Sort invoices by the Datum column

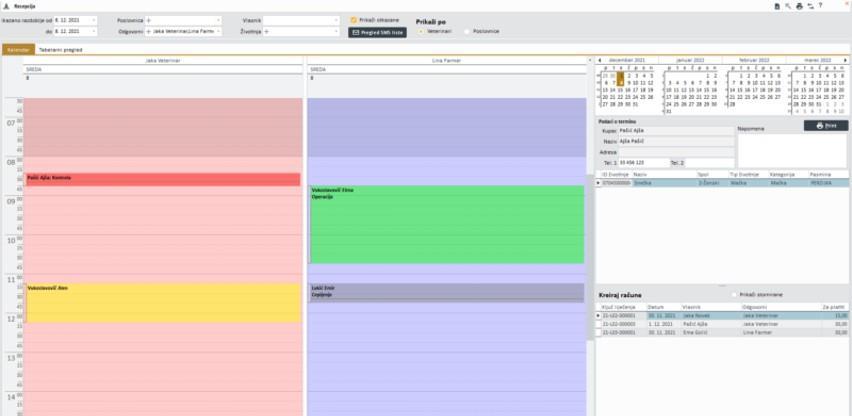pos(663,307)
